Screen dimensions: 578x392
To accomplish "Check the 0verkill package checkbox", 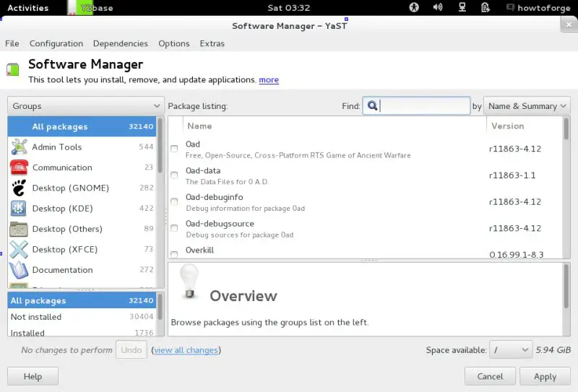I will [x=174, y=254].
